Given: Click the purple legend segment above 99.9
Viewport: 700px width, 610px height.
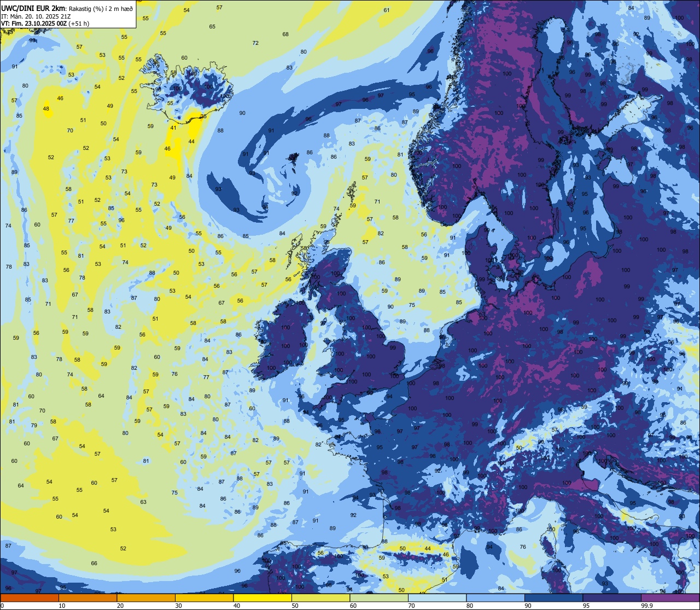Looking at the screenshot, I should pos(670,597).
